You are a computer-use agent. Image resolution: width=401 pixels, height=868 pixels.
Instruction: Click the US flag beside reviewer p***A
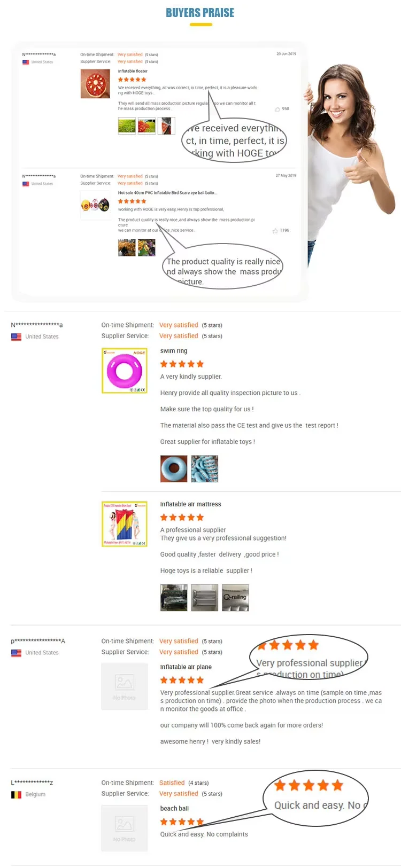tap(17, 653)
